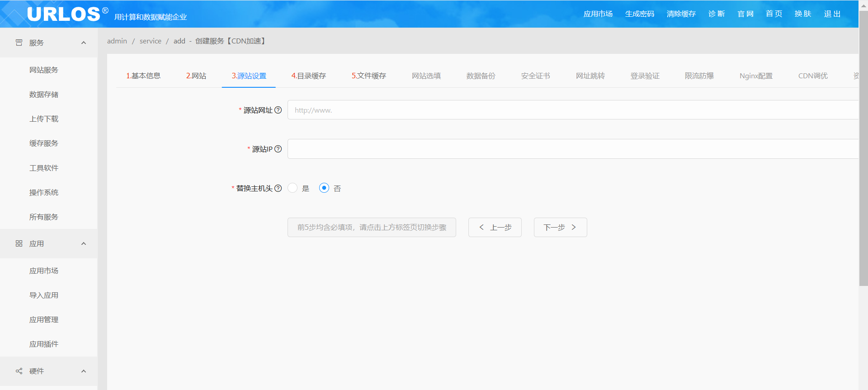
Task: Select the 否 radio option
Action: (x=324, y=188)
